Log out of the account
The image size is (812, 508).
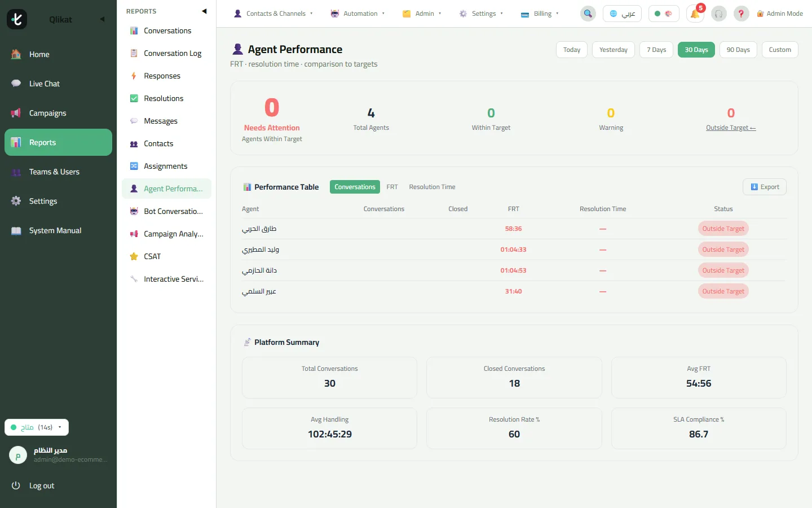[58, 485]
